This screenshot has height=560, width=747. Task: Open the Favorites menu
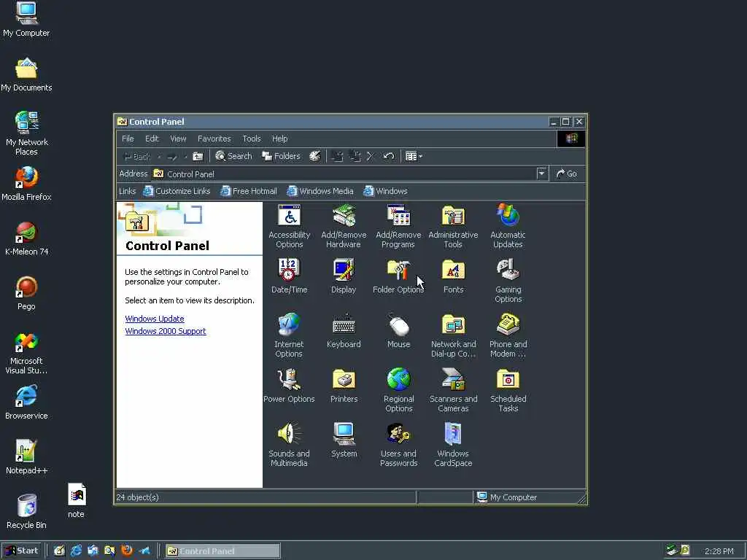pos(214,139)
